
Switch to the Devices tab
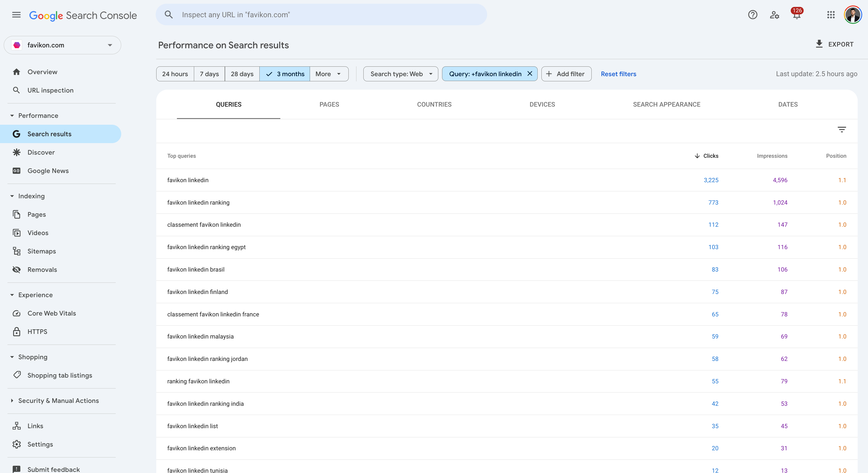pos(542,105)
